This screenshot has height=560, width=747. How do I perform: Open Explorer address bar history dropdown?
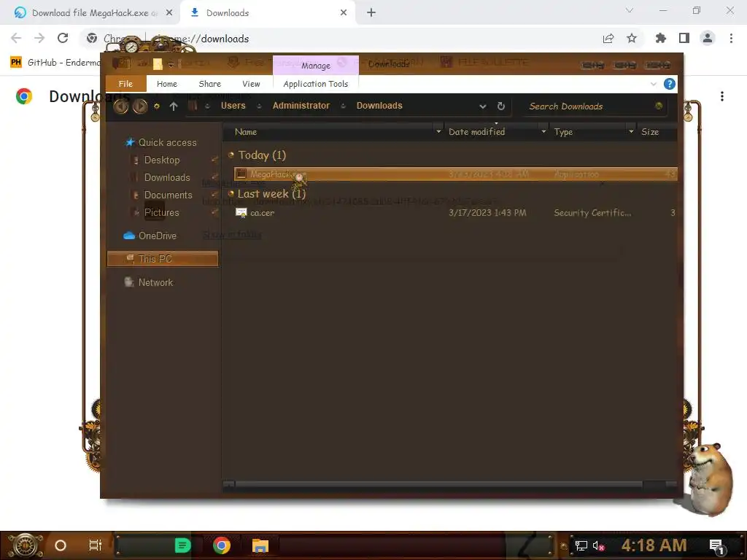coord(483,106)
